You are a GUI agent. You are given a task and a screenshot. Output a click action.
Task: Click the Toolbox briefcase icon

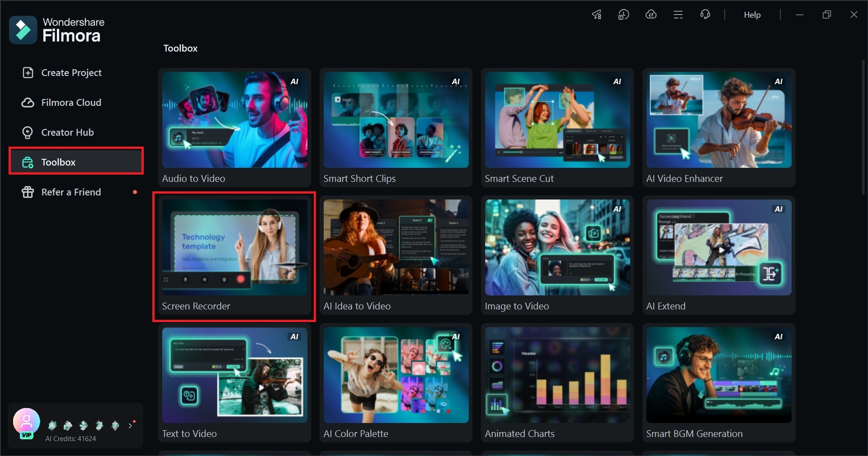(28, 162)
